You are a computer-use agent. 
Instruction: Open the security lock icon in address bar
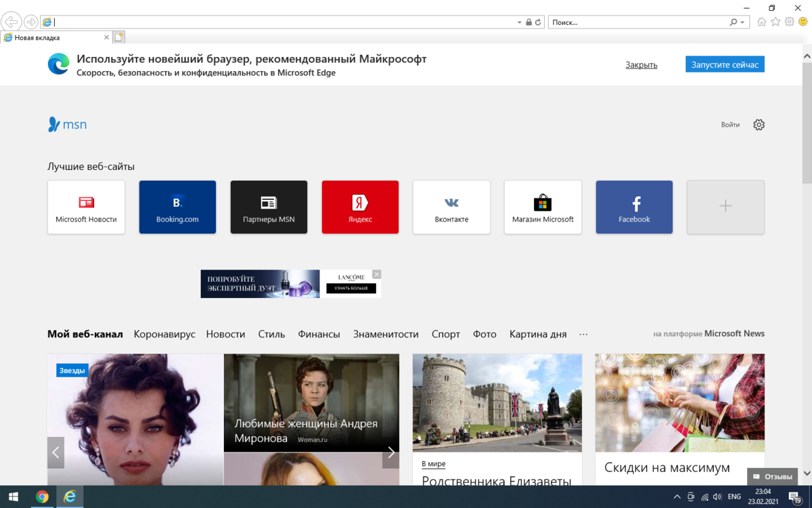(529, 22)
